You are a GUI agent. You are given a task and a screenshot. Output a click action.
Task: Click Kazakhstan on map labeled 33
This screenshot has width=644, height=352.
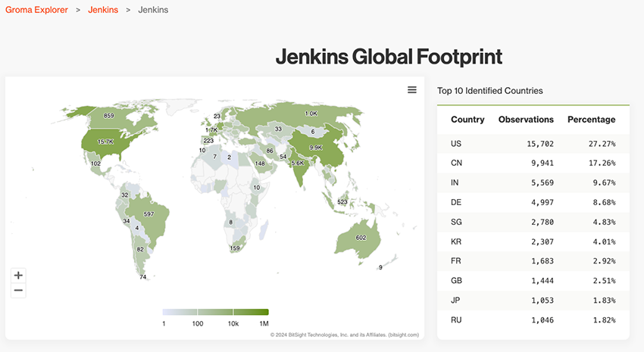coord(279,129)
